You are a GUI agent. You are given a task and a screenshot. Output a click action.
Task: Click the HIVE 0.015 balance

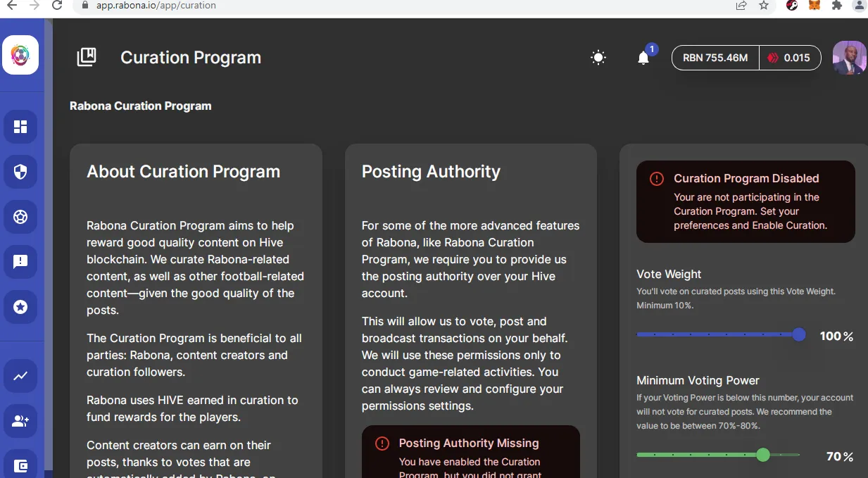[x=790, y=58]
